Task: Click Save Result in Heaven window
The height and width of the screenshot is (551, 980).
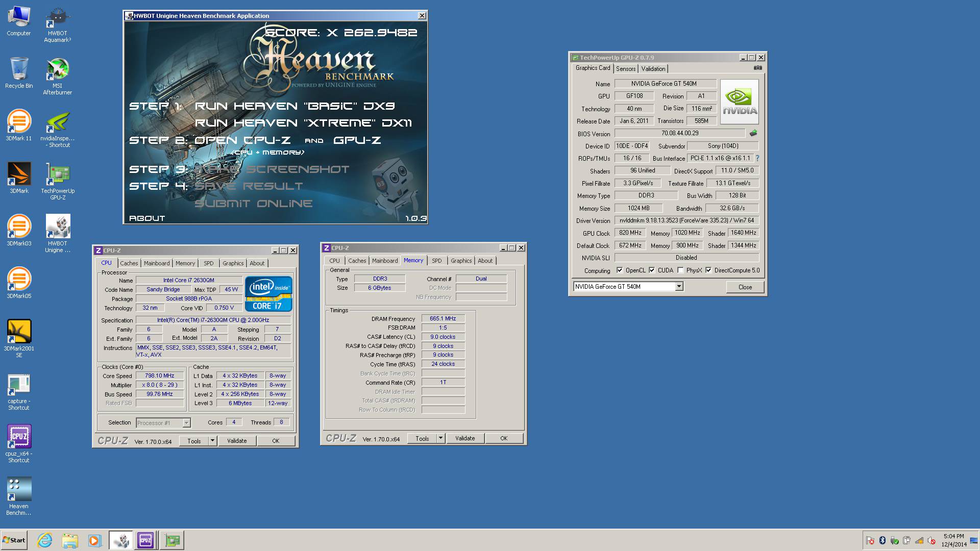Action: pos(249,186)
